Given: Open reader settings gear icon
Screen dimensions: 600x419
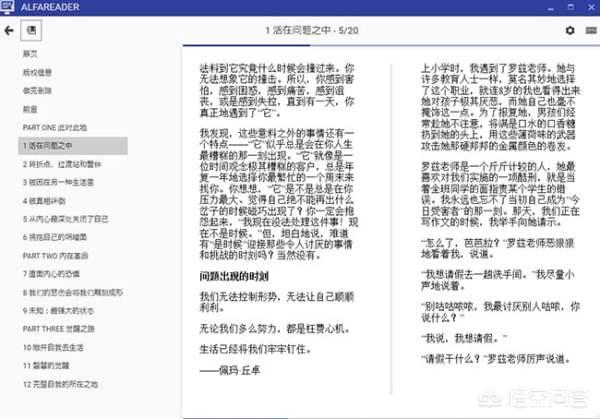Looking at the screenshot, I should click(570, 30).
